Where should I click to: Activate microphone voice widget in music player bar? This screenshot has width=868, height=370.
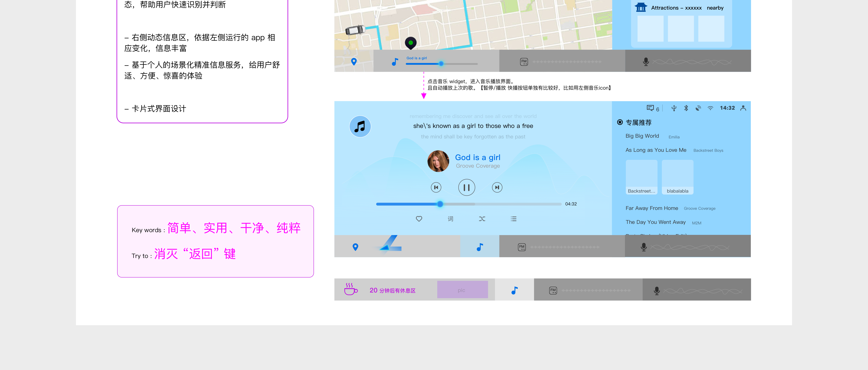point(687,246)
